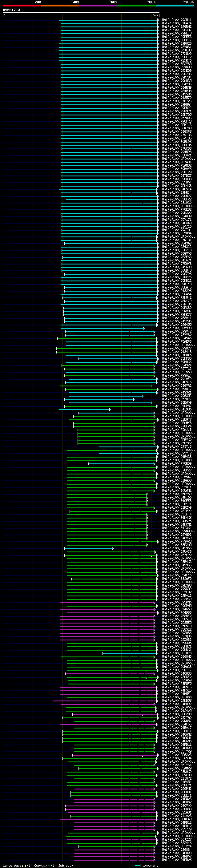Select hit label UniRef100_A9PJM7
The image size is (197, 868).
[x=176, y=30]
